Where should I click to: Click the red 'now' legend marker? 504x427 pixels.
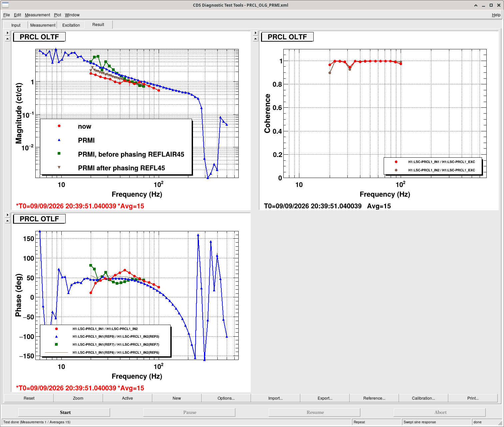tap(59, 126)
